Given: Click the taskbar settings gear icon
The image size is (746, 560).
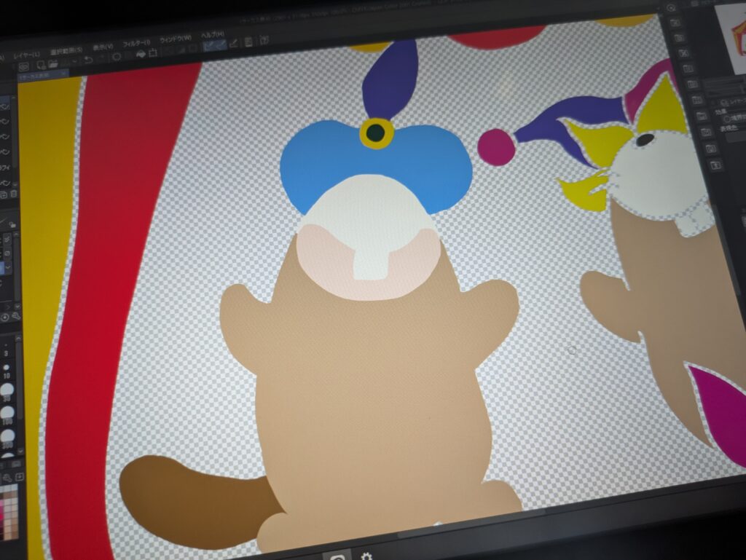Looking at the screenshot, I should 366,555.
